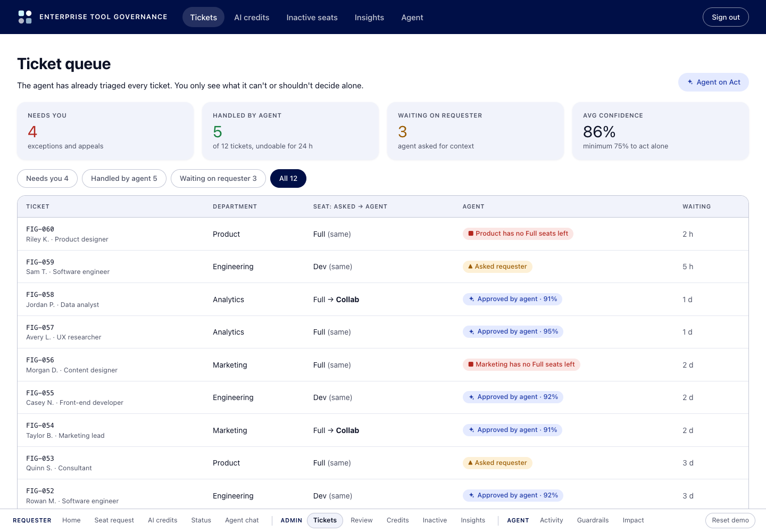766x532 pixels.
Task: Click the sparkle icon in FIG-054's approved badge
Action: [471, 430]
